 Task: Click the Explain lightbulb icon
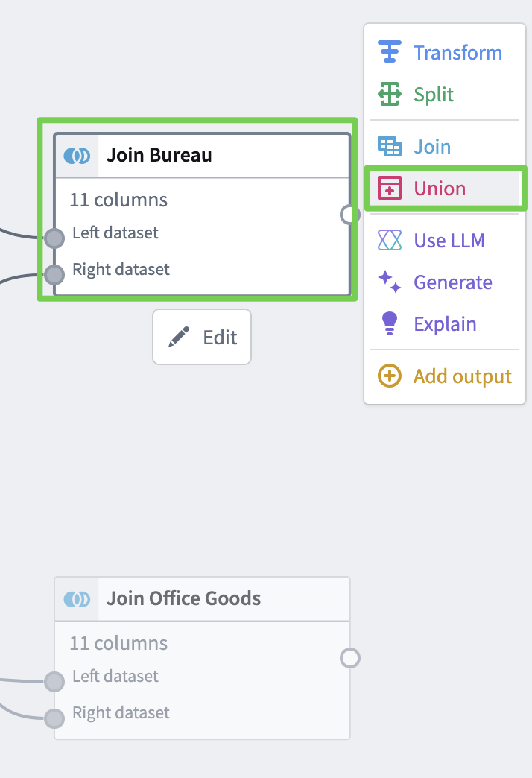click(x=390, y=324)
